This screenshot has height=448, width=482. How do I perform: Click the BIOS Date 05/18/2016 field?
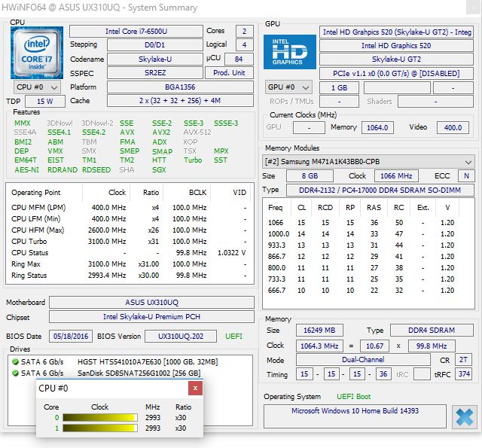click(71, 336)
